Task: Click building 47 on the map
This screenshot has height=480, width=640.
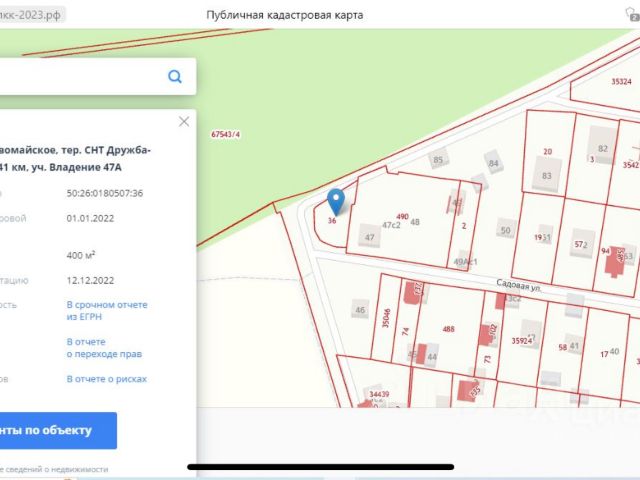Action: point(369,237)
